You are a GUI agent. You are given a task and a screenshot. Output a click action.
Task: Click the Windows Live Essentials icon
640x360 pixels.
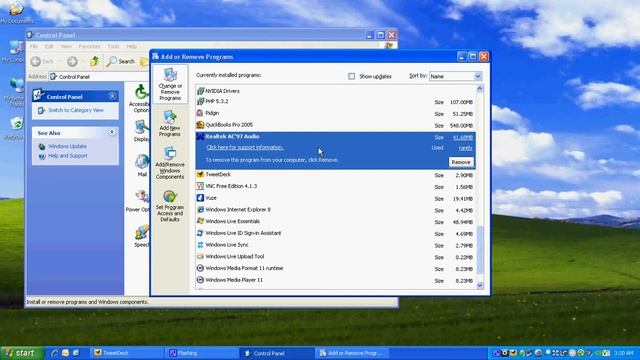tap(200, 221)
